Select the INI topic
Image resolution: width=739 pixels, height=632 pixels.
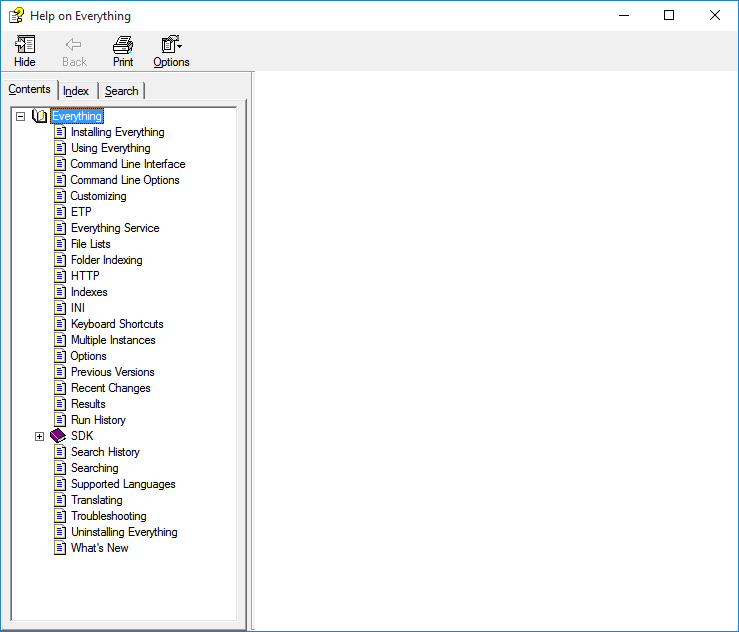pyautogui.click(x=78, y=308)
